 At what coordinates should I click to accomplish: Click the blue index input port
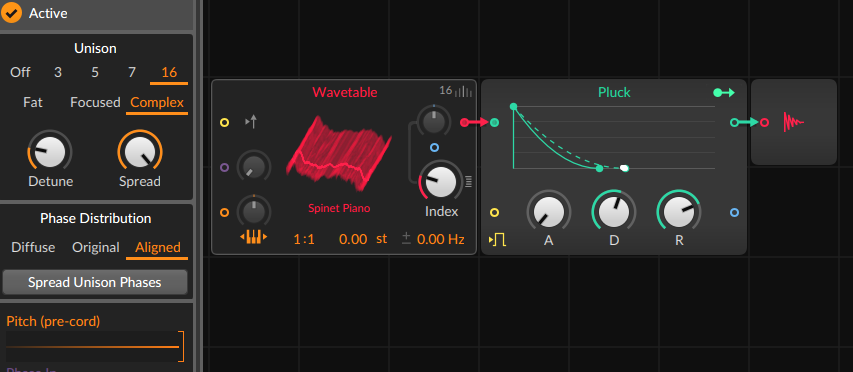pyautogui.click(x=434, y=147)
